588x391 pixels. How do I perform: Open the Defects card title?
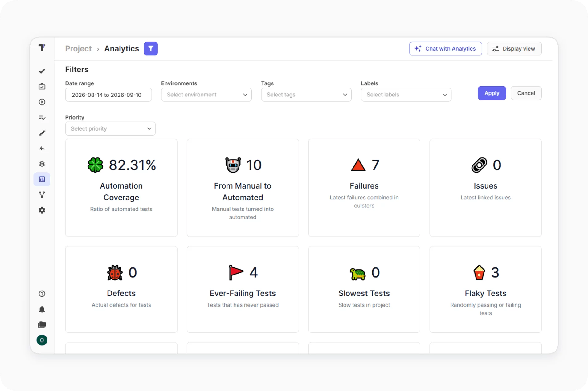point(121,293)
